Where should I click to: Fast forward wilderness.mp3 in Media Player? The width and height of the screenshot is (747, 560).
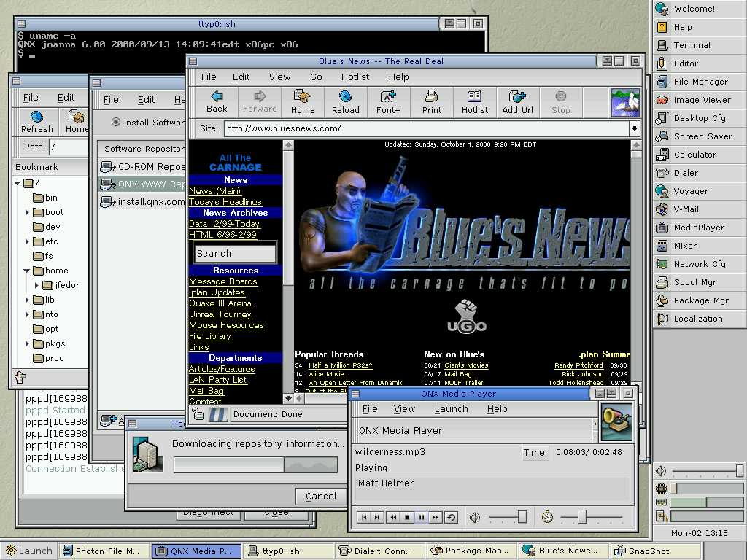(436, 517)
